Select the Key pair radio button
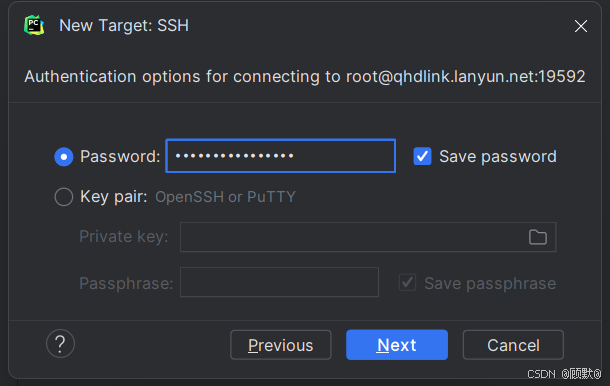The image size is (610, 386). [64, 197]
